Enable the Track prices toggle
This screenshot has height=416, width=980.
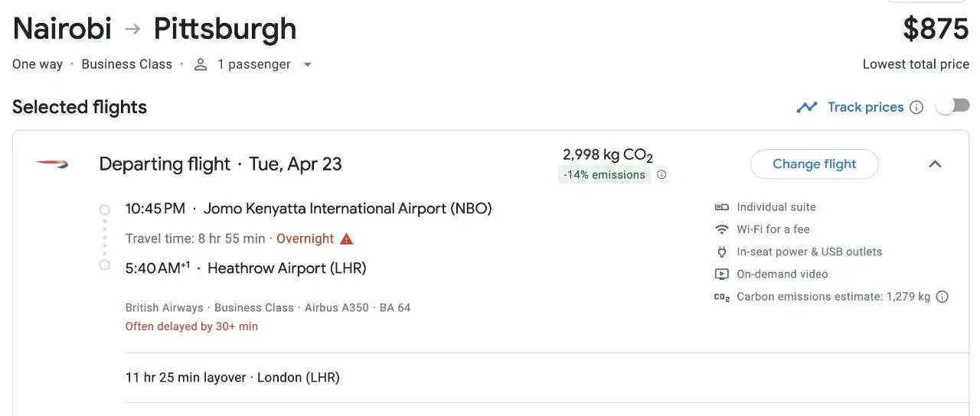point(952,107)
